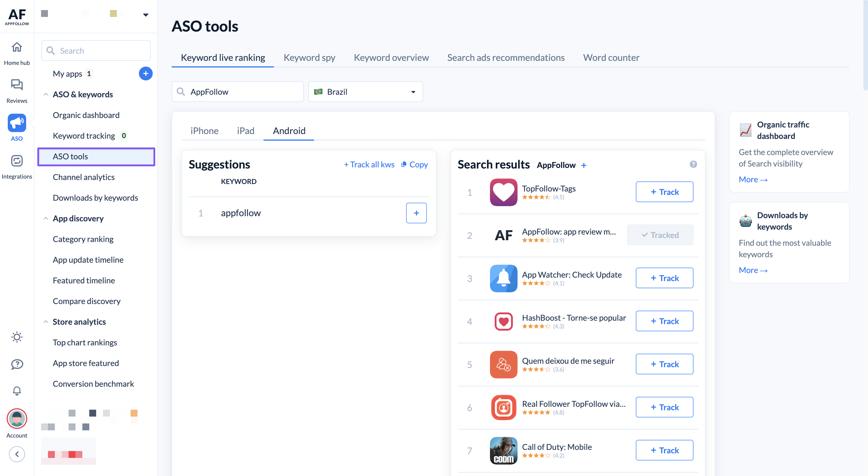
Task: Click Track all kws
Action: (x=369, y=165)
